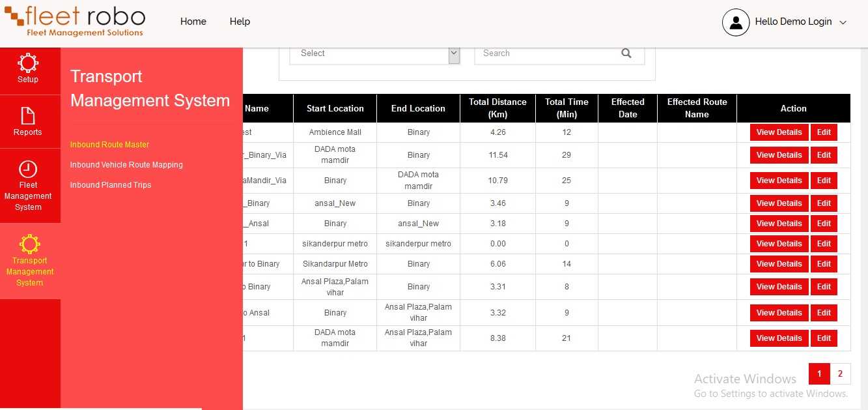
Task: Open the Reports document icon
Action: click(28, 115)
